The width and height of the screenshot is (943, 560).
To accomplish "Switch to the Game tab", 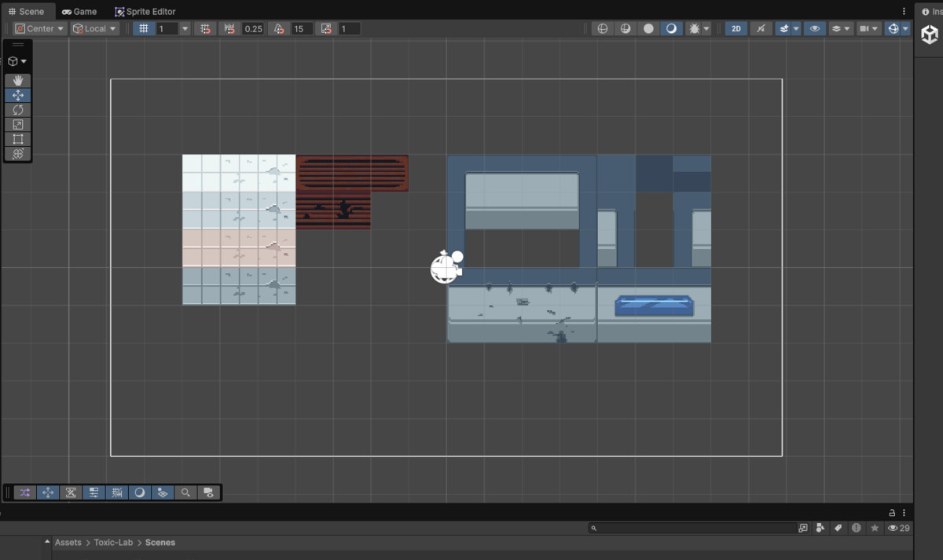I will pyautogui.click(x=79, y=12).
